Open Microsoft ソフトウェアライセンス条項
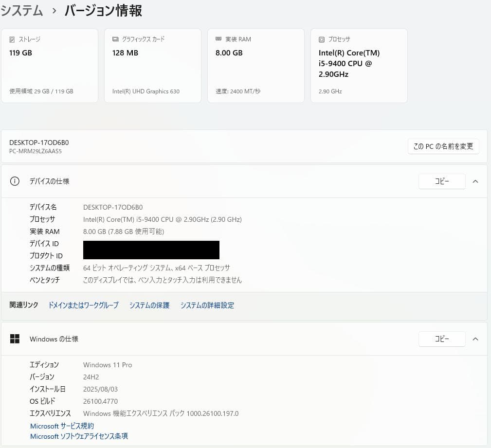This screenshot has height=448, width=491. (x=78, y=436)
